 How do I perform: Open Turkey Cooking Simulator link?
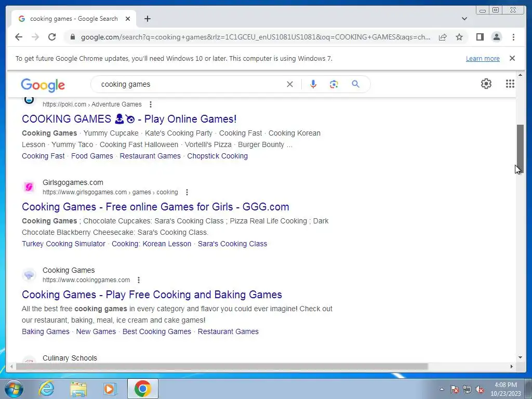(x=63, y=244)
